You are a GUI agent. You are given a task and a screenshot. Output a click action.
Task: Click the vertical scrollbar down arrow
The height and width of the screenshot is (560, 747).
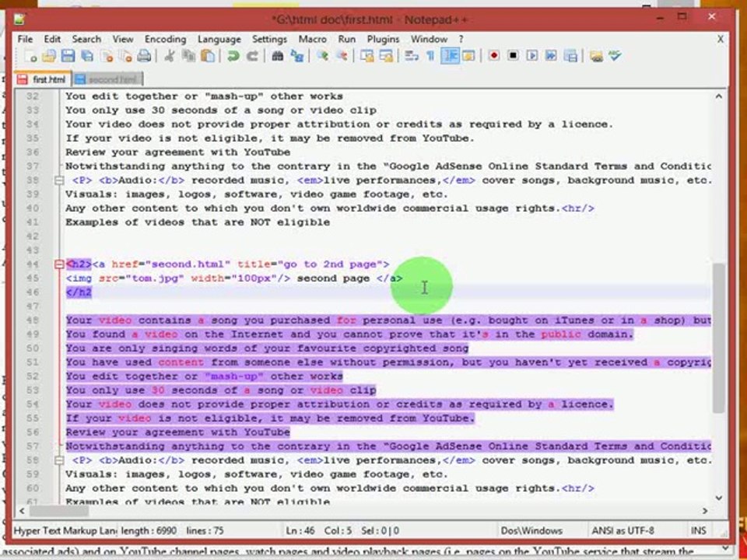[x=718, y=498]
